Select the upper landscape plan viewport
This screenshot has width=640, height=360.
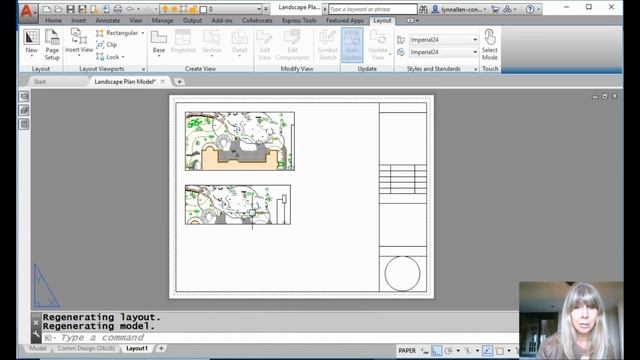click(x=240, y=141)
